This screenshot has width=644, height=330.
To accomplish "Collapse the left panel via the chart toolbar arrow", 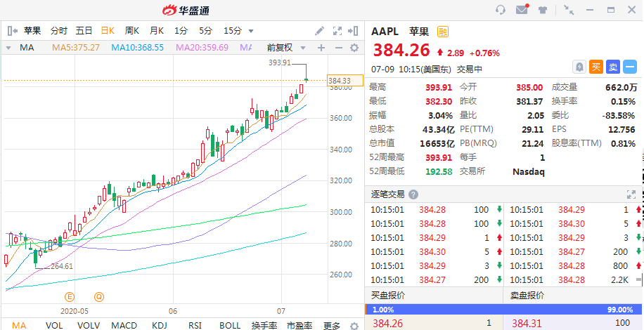I will (x=13, y=30).
